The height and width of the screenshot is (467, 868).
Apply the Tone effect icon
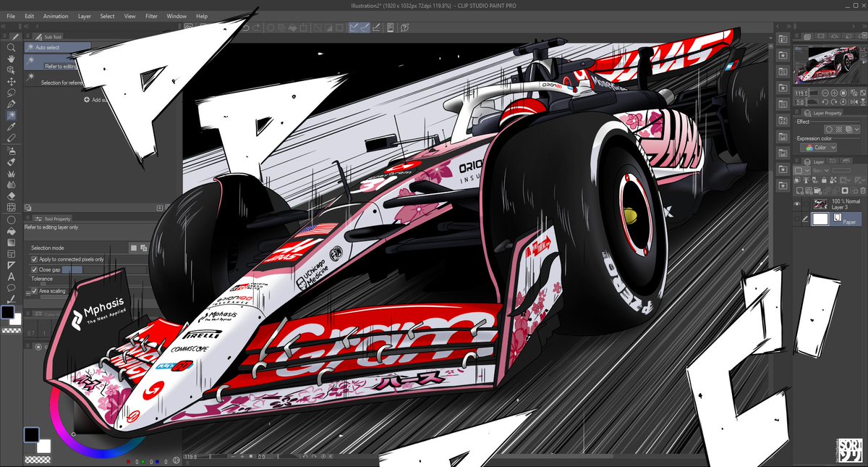tap(839, 129)
